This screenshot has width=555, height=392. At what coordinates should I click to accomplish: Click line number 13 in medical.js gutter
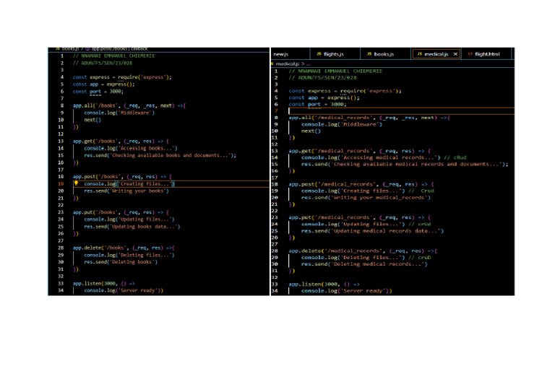(x=275, y=151)
